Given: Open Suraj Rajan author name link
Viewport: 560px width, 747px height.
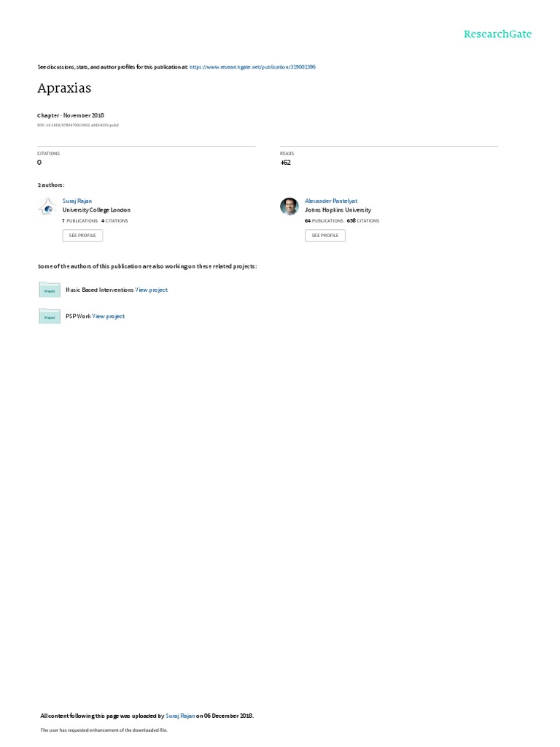Looking at the screenshot, I should pyautogui.click(x=77, y=201).
